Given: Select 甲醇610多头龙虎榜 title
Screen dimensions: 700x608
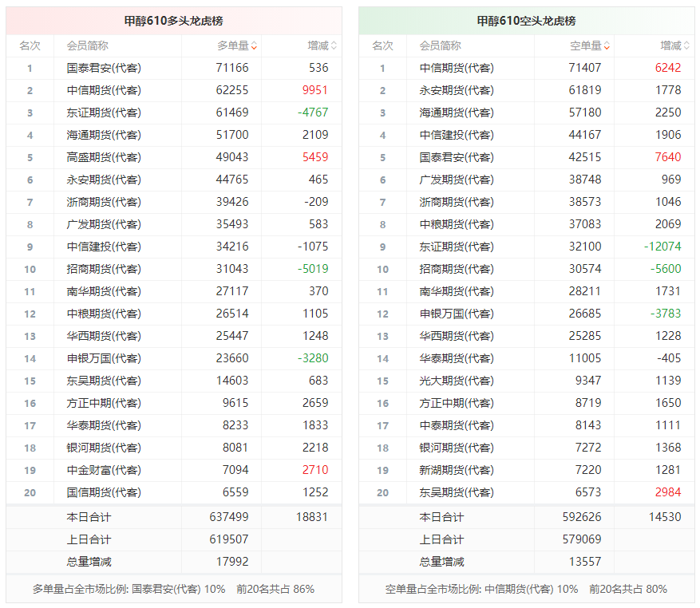Looking at the screenshot, I should 174,21.
